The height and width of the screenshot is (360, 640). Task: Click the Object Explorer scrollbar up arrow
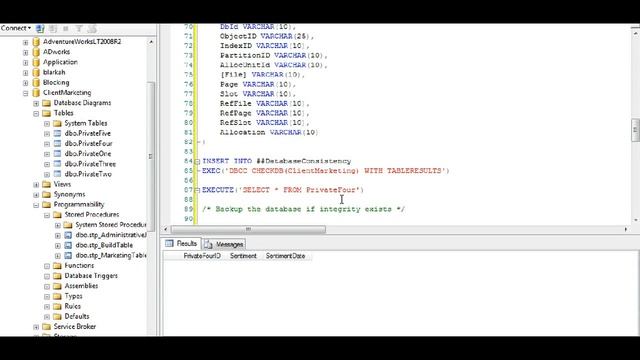click(x=151, y=42)
